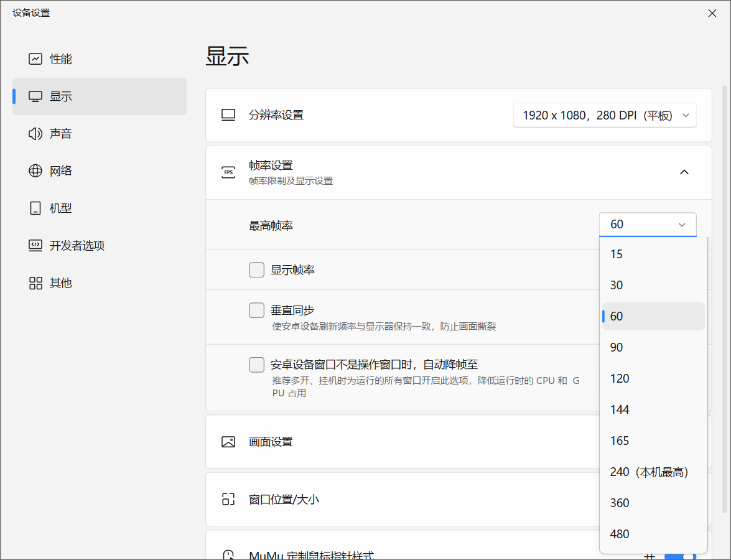The width and height of the screenshot is (731, 560).
Task: Click the globe icon beside 网络
Action: 35,170
